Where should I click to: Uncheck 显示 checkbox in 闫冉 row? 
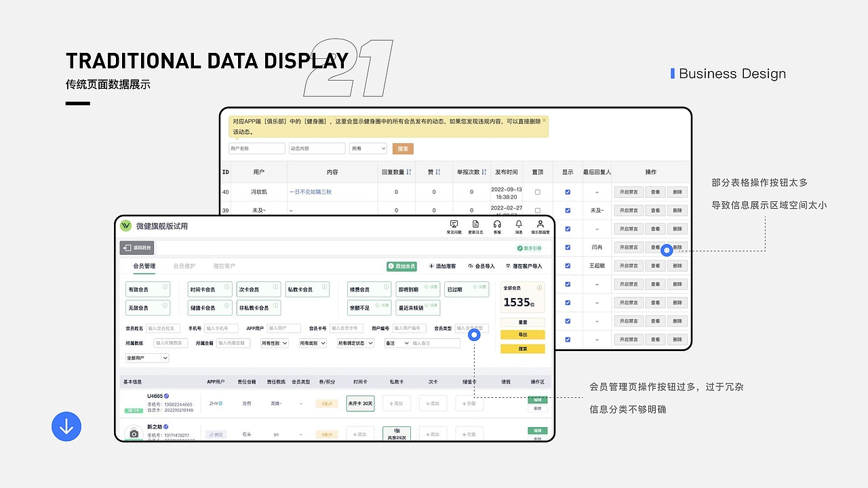568,247
